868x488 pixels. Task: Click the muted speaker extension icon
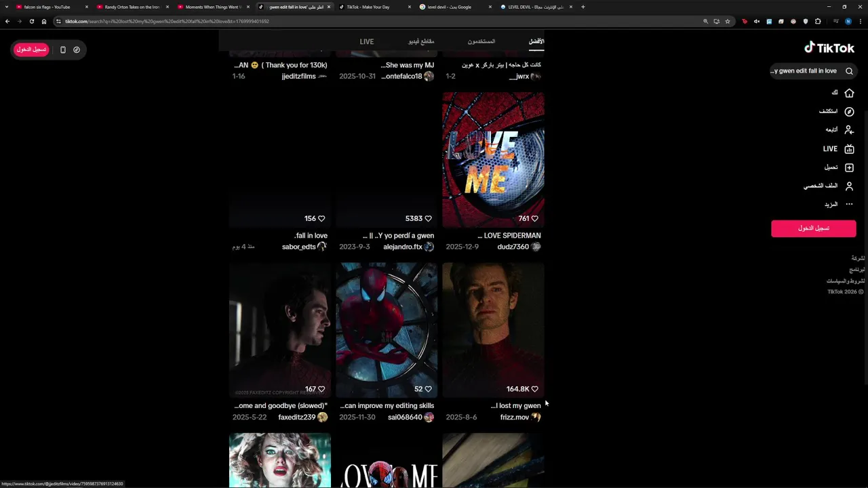(757, 21)
